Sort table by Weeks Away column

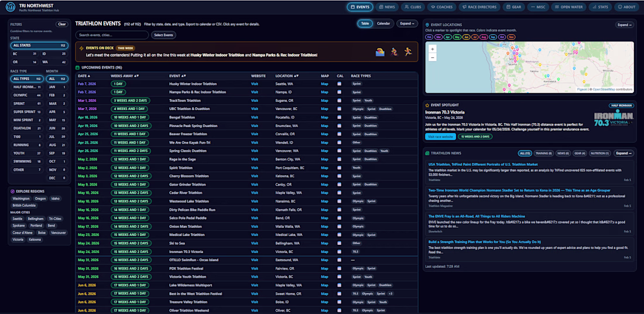(x=125, y=76)
